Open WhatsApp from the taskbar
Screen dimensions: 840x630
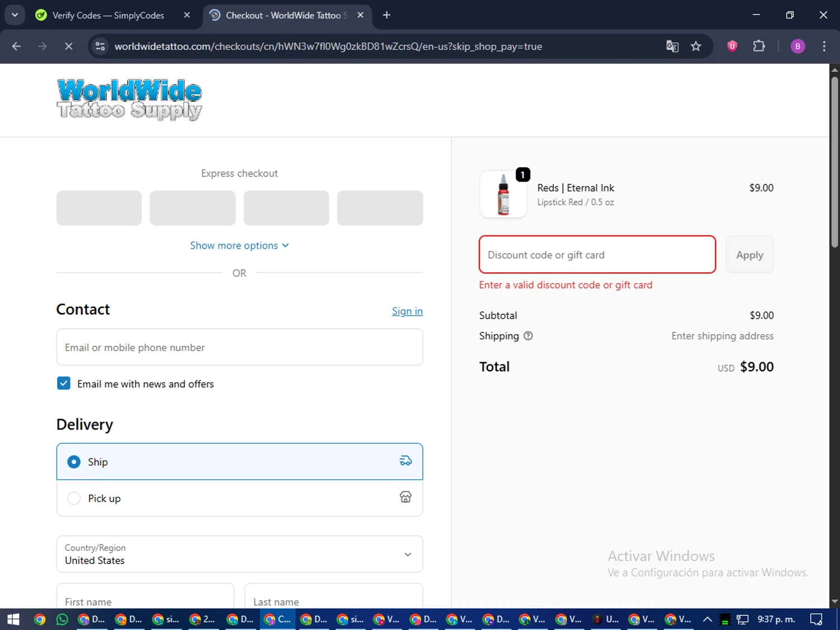point(62,619)
